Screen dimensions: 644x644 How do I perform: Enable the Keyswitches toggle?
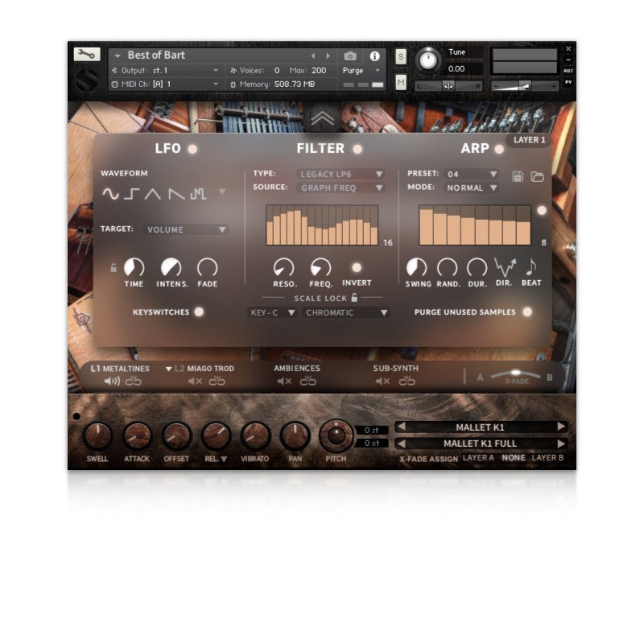click(199, 312)
